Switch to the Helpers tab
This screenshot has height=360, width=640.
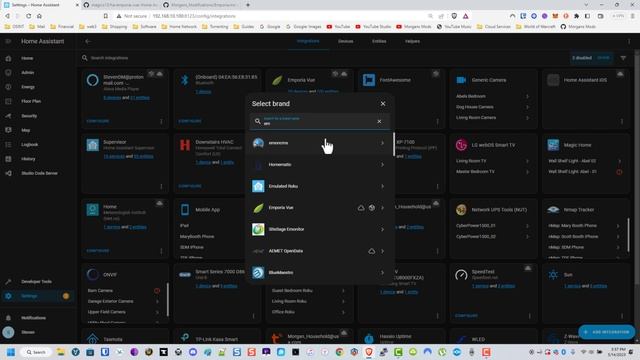412,41
